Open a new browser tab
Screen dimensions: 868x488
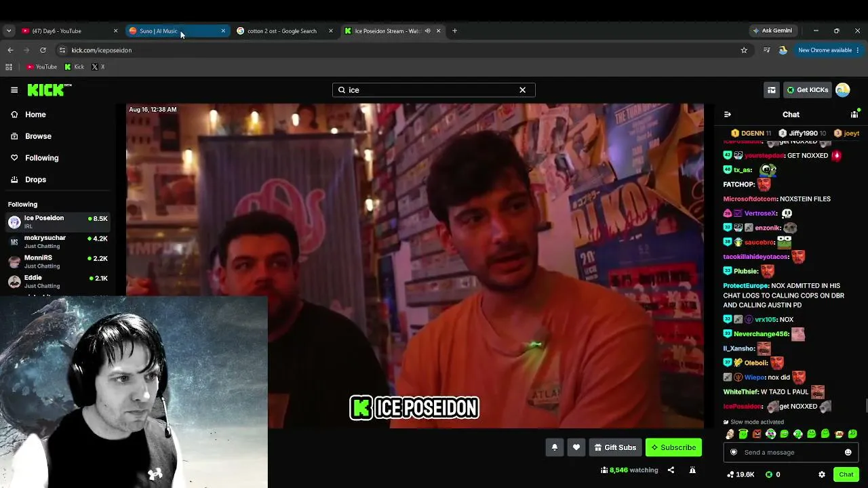click(454, 30)
